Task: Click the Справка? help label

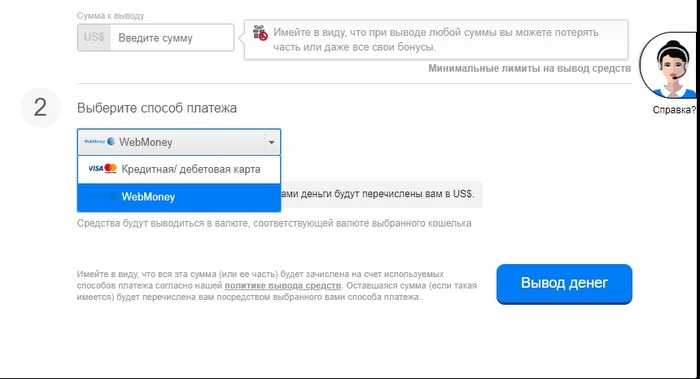Action: pyautogui.click(x=674, y=110)
